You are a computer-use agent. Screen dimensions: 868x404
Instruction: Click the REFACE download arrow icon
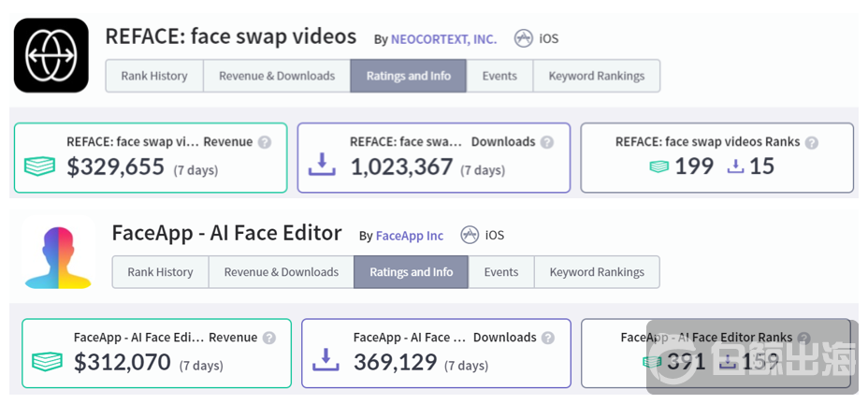322,166
